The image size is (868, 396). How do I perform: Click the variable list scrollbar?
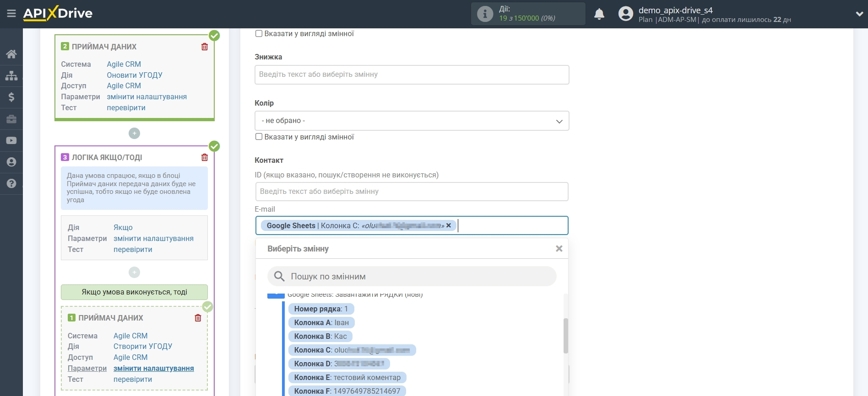(566, 336)
